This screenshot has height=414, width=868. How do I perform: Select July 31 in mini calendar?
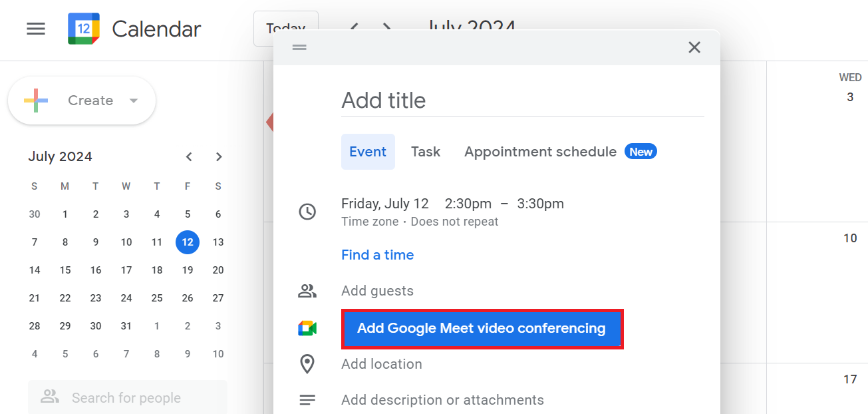point(126,326)
